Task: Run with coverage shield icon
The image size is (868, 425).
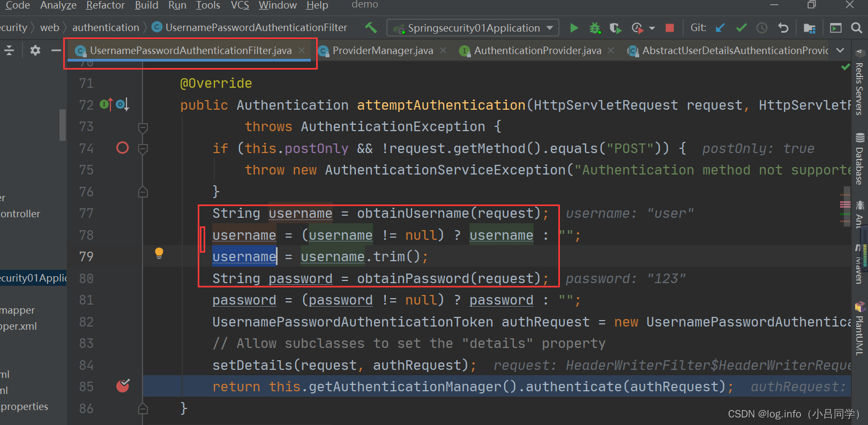Action: 615,28
